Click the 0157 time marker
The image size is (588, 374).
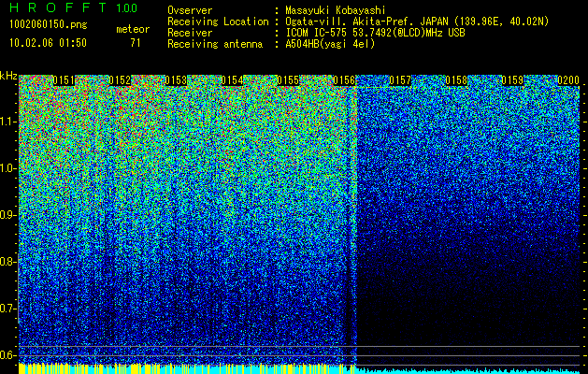[x=400, y=80]
